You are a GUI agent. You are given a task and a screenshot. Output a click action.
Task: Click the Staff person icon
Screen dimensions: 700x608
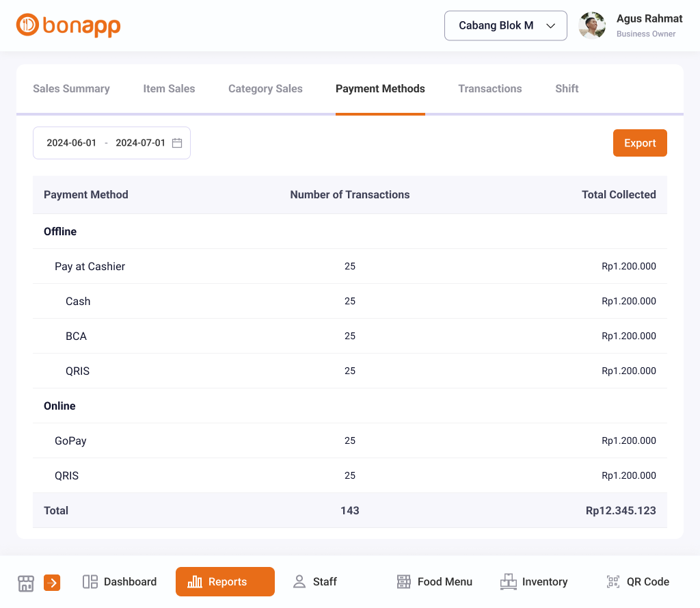coord(299,581)
